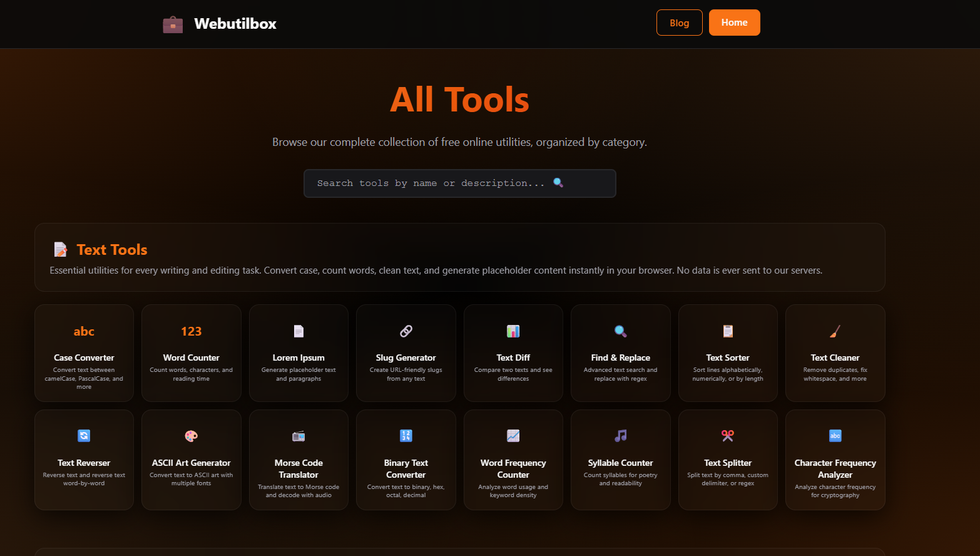The height and width of the screenshot is (556, 980).
Task: Open the Text Diff title
Action: pos(513,358)
